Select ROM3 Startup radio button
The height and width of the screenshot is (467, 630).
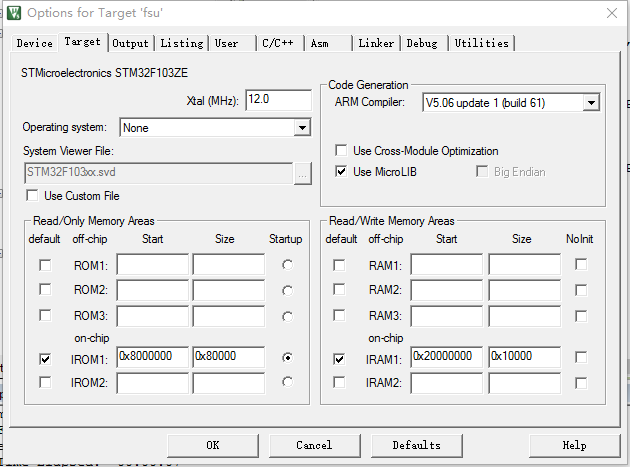point(287,317)
